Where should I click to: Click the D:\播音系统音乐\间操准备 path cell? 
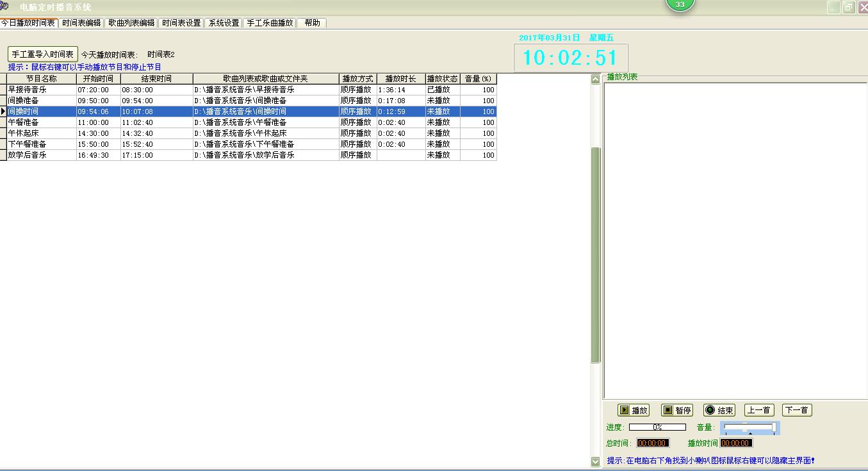(x=266, y=101)
